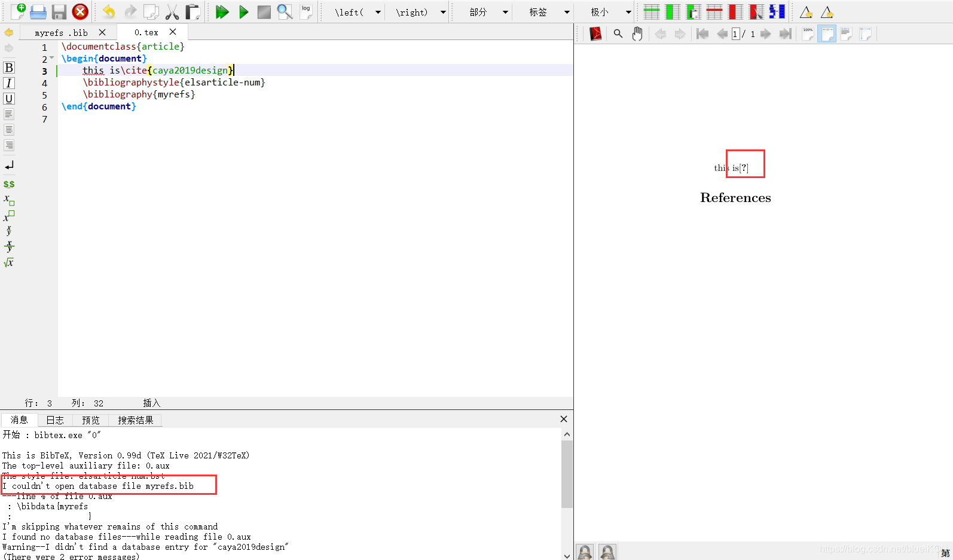Close the bottom messages panel
The width and height of the screenshot is (953, 560).
click(x=563, y=419)
